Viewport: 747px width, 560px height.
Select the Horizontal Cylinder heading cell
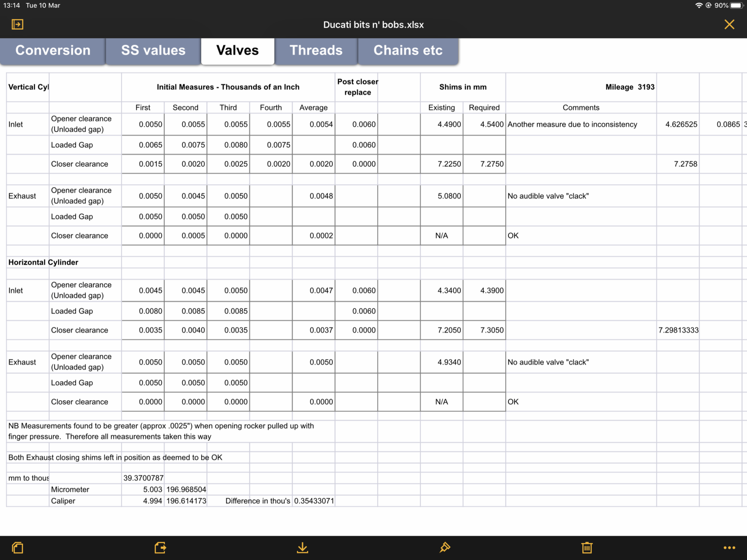tap(43, 262)
